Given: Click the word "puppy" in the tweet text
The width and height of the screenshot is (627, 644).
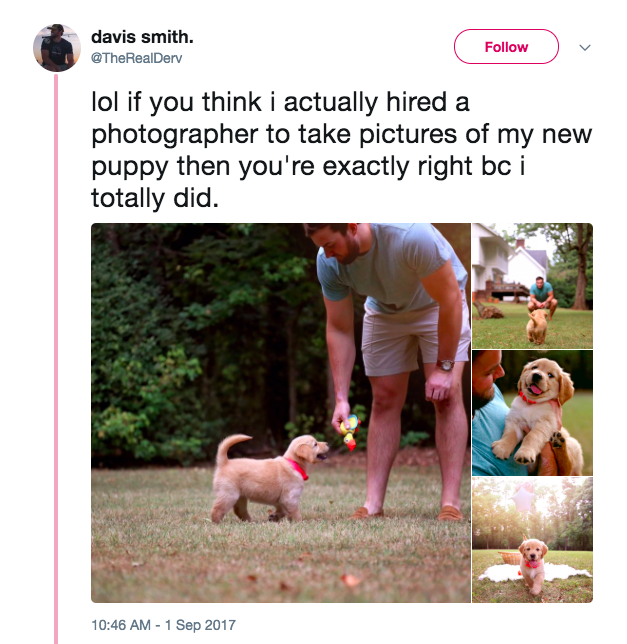Looking at the screenshot, I should pyautogui.click(x=124, y=166).
